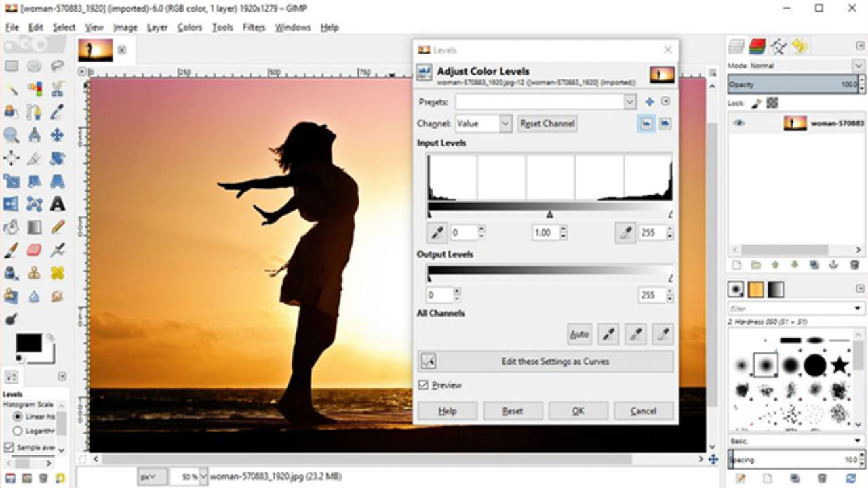Select the Zoom magnifier tool

pos(12,135)
